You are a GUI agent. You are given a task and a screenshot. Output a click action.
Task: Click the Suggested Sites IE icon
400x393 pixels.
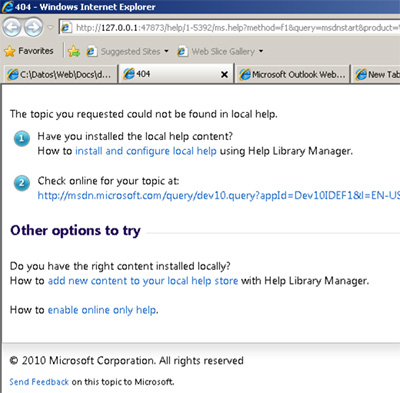(91, 51)
